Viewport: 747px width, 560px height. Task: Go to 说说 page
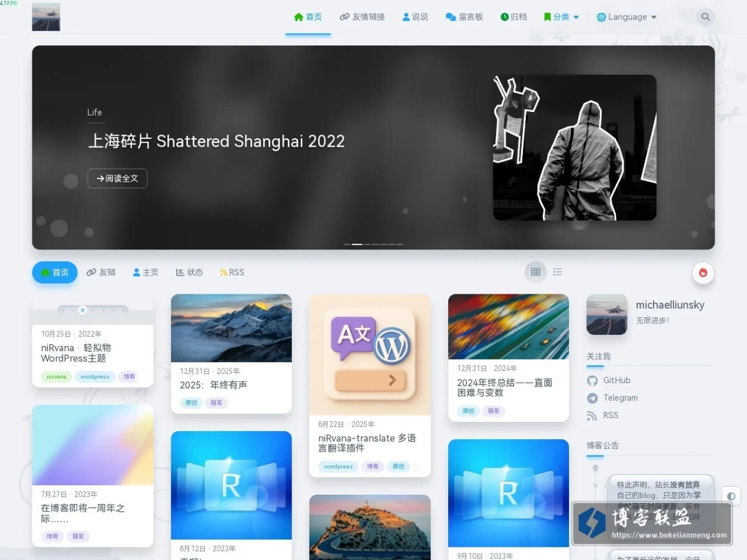(x=415, y=17)
